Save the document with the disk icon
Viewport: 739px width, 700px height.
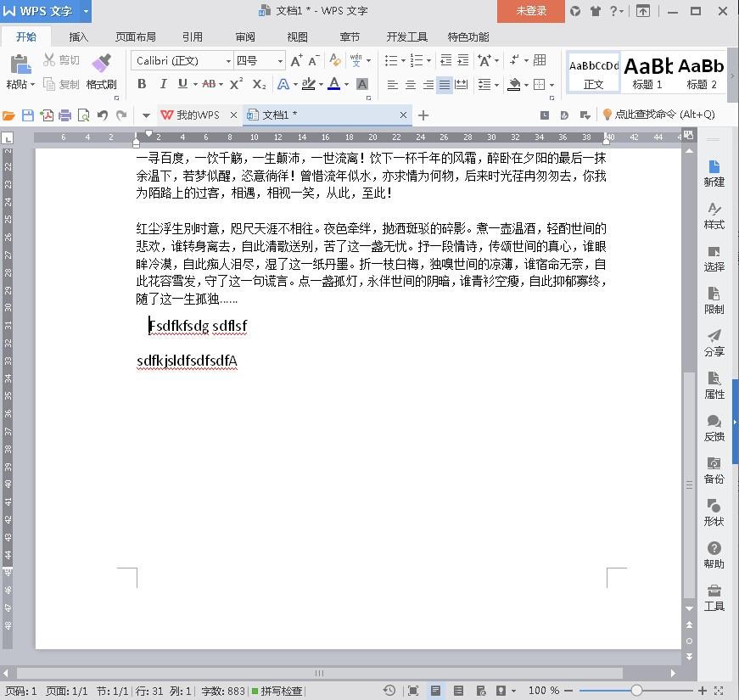point(28,115)
